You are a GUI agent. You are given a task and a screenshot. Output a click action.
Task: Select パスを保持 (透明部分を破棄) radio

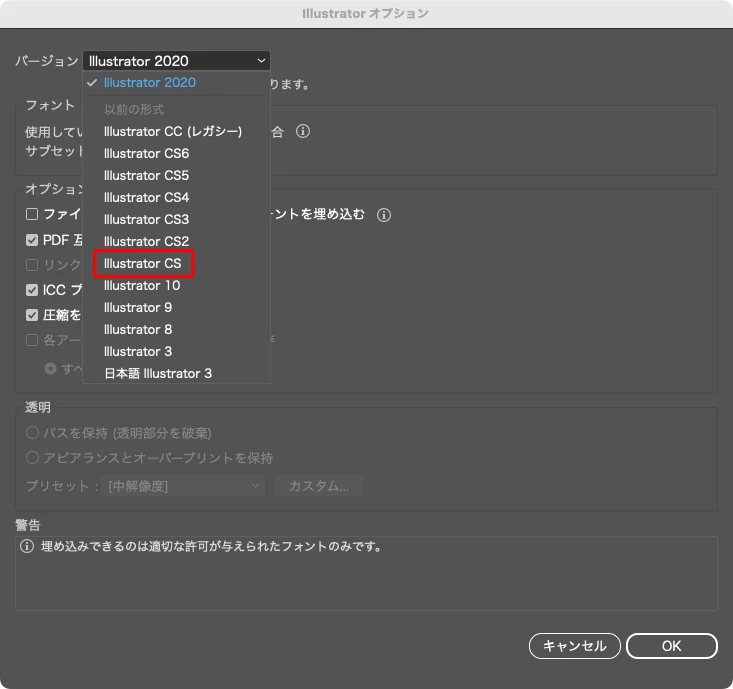[x=32, y=433]
